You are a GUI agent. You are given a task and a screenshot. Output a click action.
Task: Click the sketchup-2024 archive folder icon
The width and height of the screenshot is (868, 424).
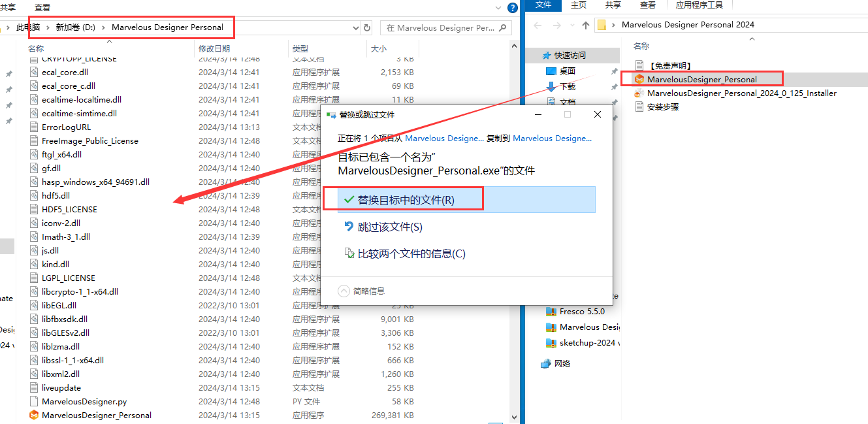[x=551, y=343]
